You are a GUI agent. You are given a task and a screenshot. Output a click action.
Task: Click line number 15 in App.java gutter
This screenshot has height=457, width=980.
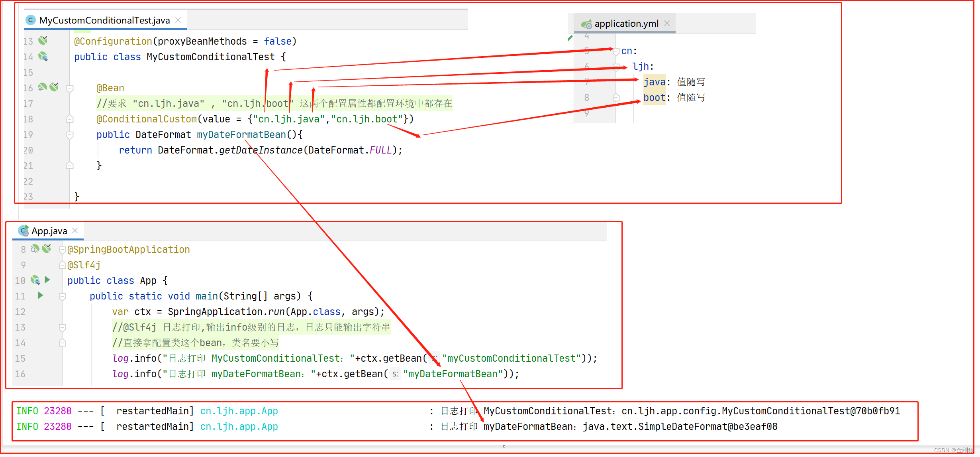point(20,359)
